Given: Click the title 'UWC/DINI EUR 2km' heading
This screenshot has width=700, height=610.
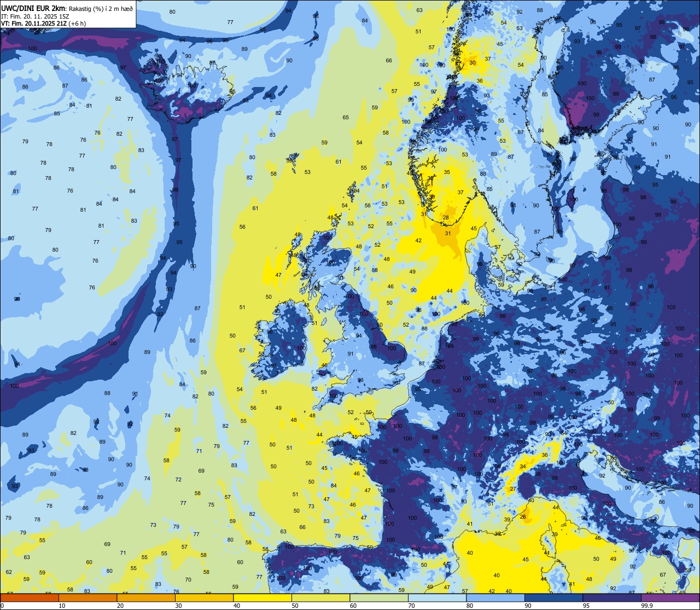Looking at the screenshot, I should click(x=33, y=9).
